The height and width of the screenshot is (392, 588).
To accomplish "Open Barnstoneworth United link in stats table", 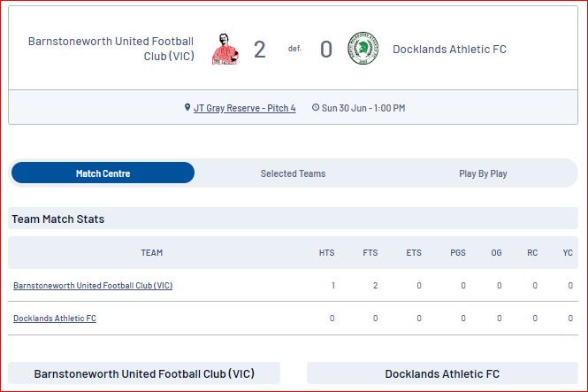I will pyautogui.click(x=93, y=286).
